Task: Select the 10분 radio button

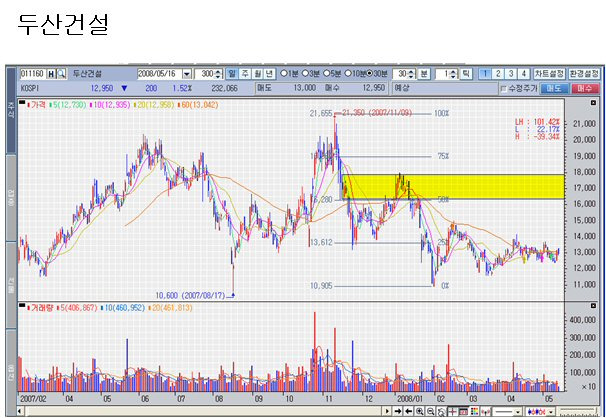Action: tap(348, 73)
